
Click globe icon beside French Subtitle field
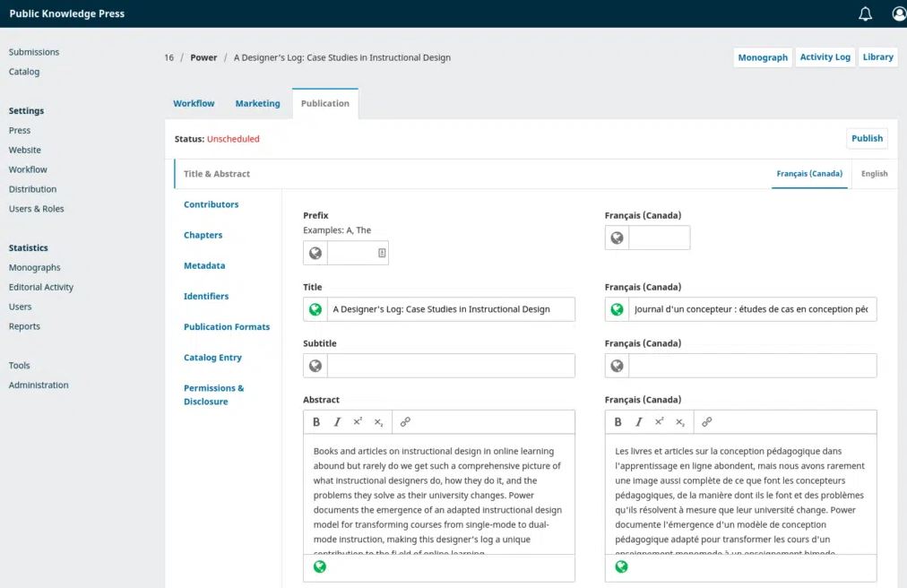click(618, 366)
